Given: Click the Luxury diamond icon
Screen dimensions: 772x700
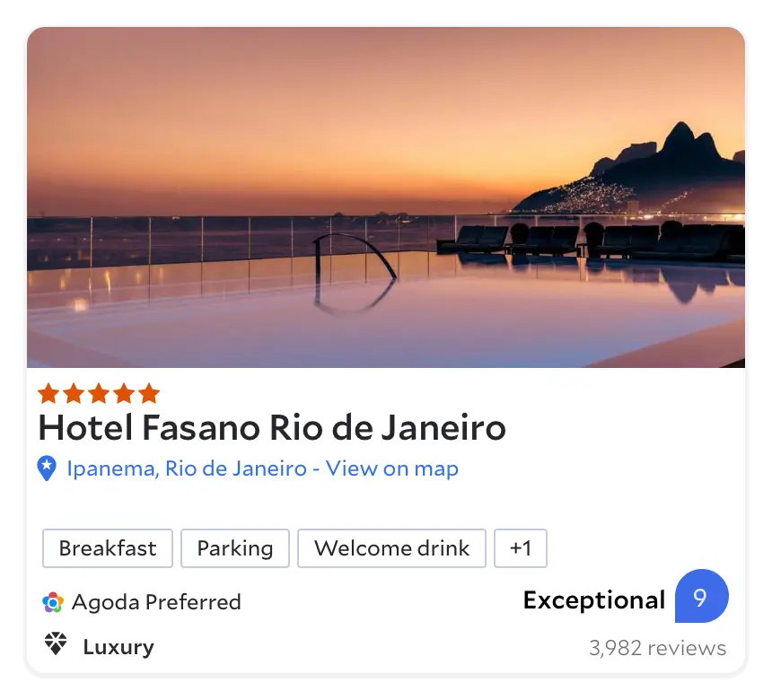Looking at the screenshot, I should 56,643.
